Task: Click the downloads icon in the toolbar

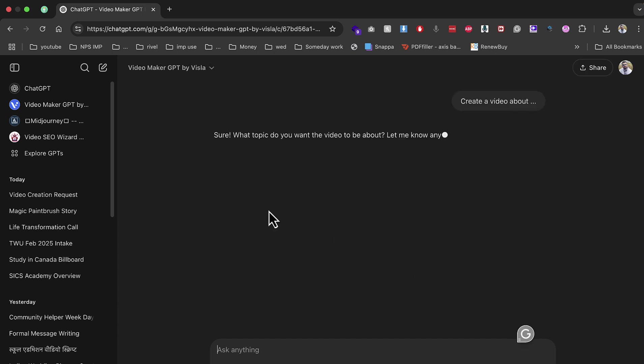Action: (606, 29)
